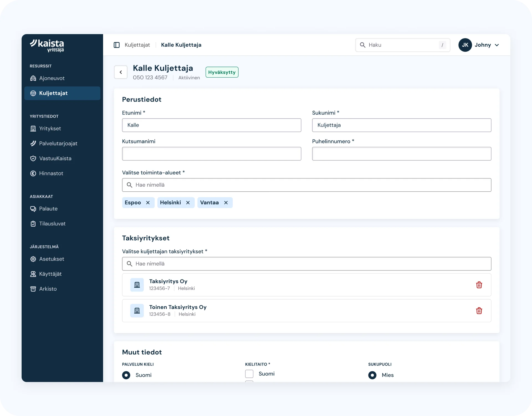The width and height of the screenshot is (532, 416).
Task: Select Mies gender radio button
Action: (372, 375)
